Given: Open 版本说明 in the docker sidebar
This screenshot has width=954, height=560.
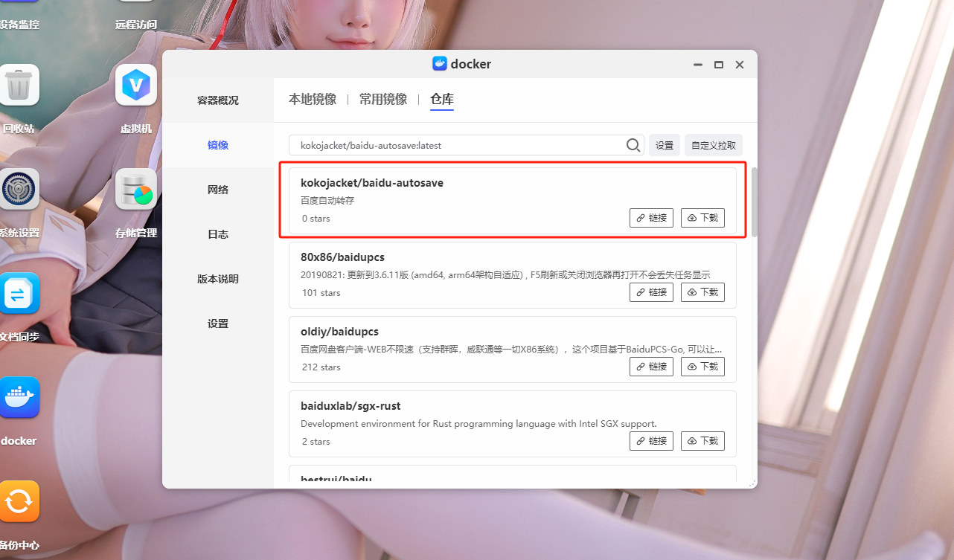Looking at the screenshot, I should (218, 279).
